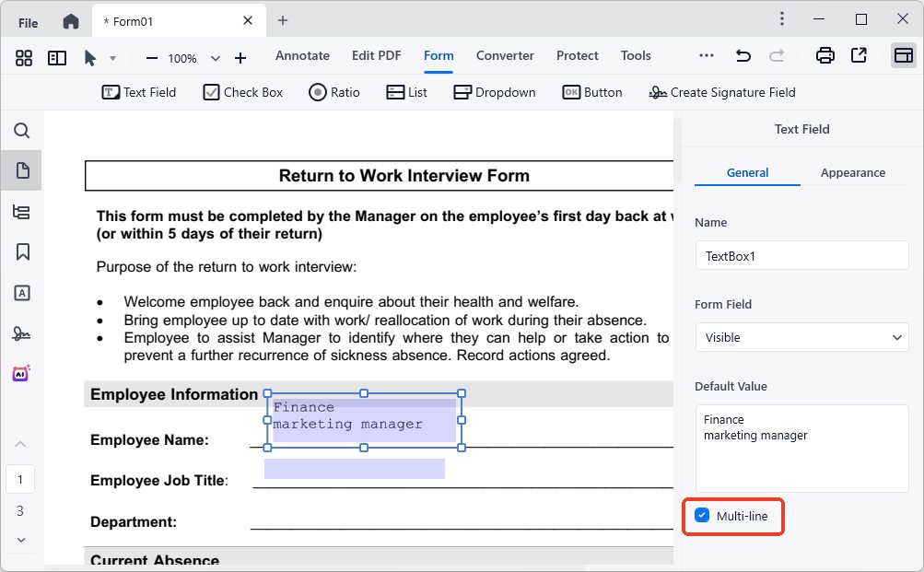The image size is (924, 572).
Task: Insert a Ratio button field
Action: (333, 92)
